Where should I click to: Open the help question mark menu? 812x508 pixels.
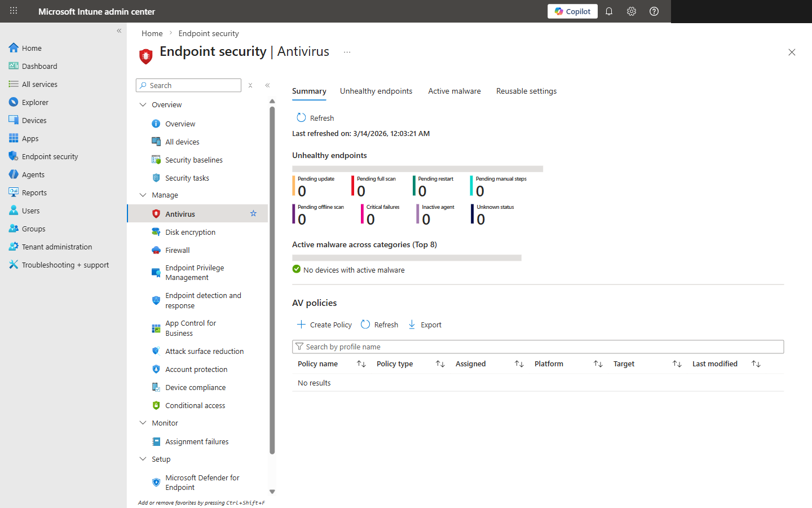[654, 11]
